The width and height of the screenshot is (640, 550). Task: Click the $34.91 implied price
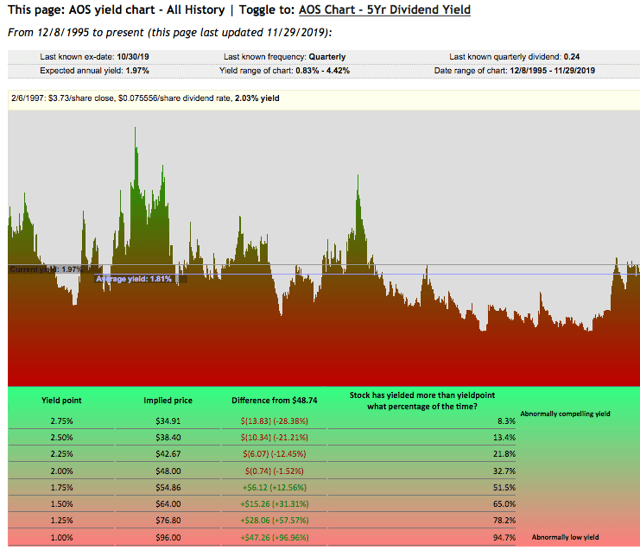pos(168,421)
